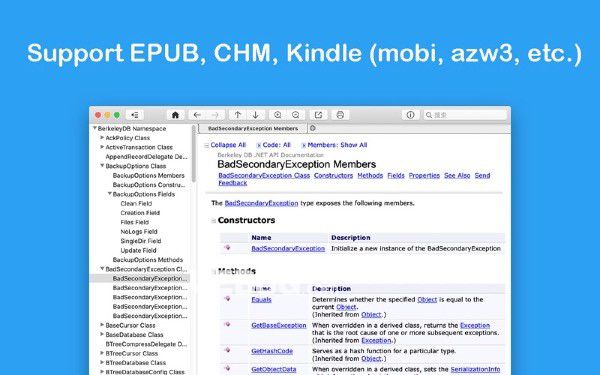Open the GetHashCode method link

[x=272, y=351]
